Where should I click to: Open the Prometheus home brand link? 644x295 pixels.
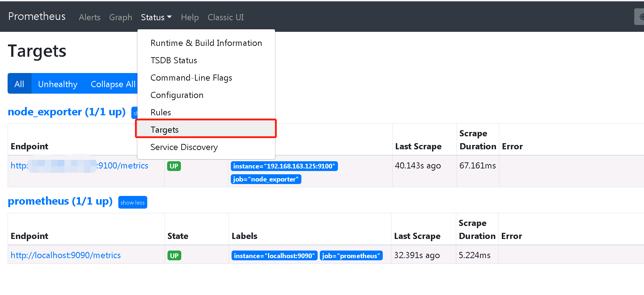(x=37, y=17)
